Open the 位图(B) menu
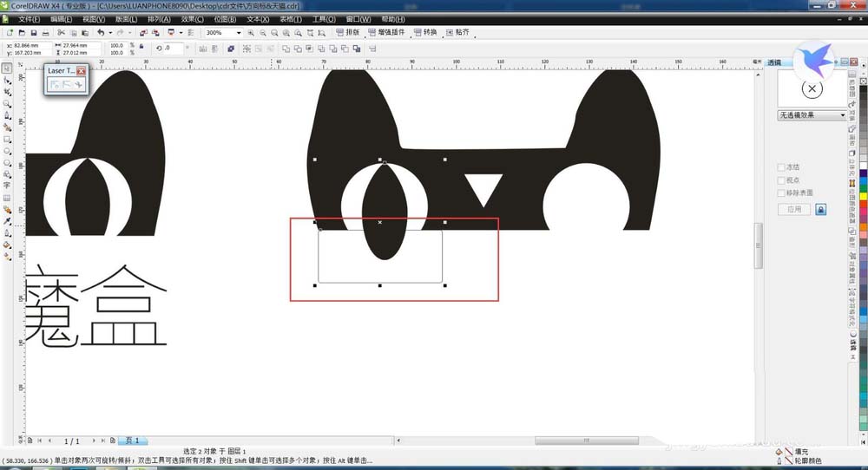This screenshot has height=470, width=868. point(225,19)
